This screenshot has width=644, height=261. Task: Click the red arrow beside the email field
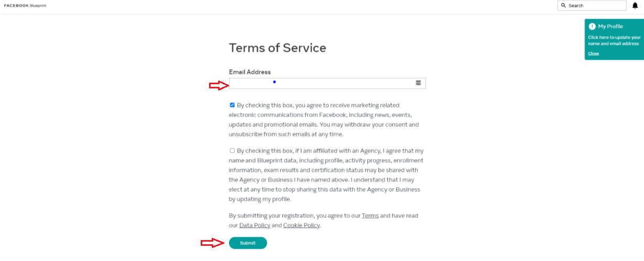[x=219, y=85]
